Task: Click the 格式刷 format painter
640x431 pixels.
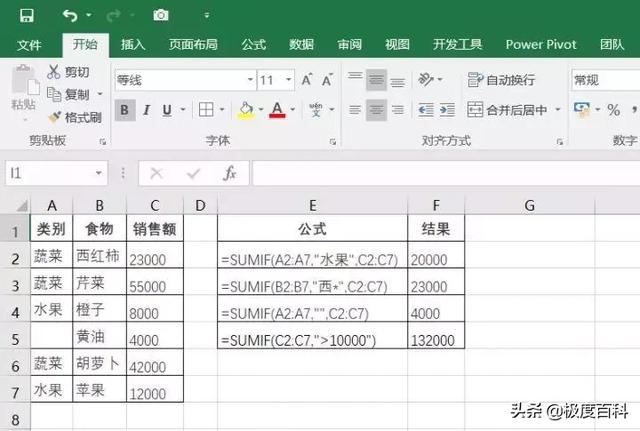Action: [x=75, y=118]
